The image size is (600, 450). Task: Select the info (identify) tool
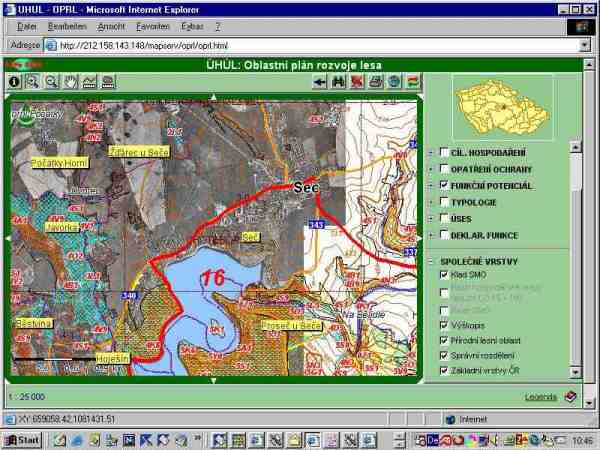15,82
